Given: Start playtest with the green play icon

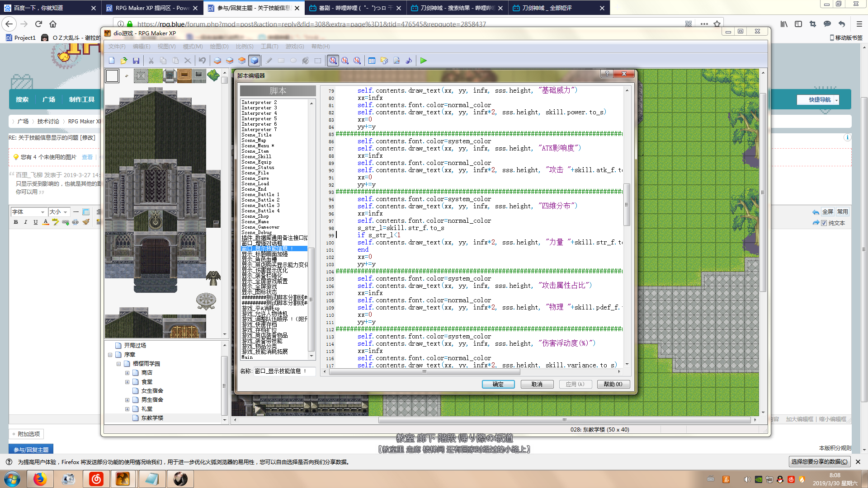Looking at the screenshot, I should pyautogui.click(x=423, y=61).
